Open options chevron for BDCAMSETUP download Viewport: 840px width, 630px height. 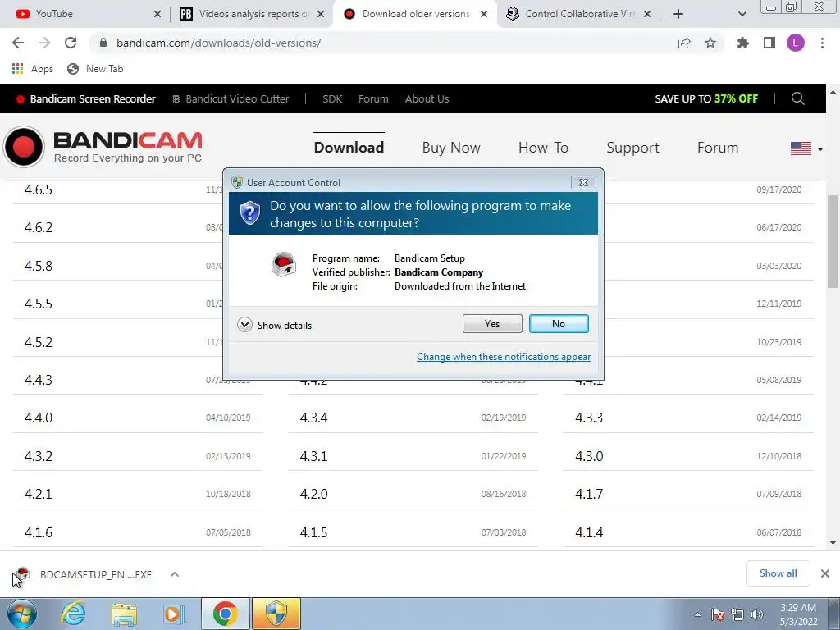tap(174, 574)
